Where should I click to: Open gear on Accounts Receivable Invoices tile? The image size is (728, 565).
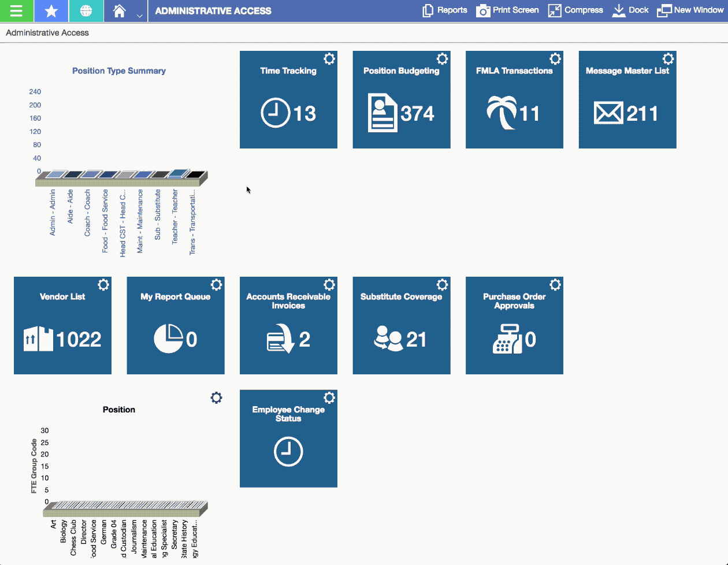pos(329,285)
